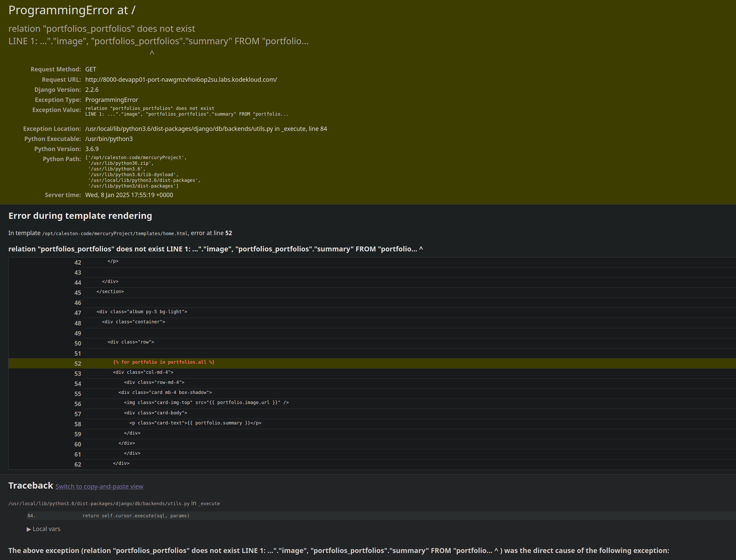Click the Traceback section heading
The height and width of the screenshot is (560, 736).
[31, 486]
